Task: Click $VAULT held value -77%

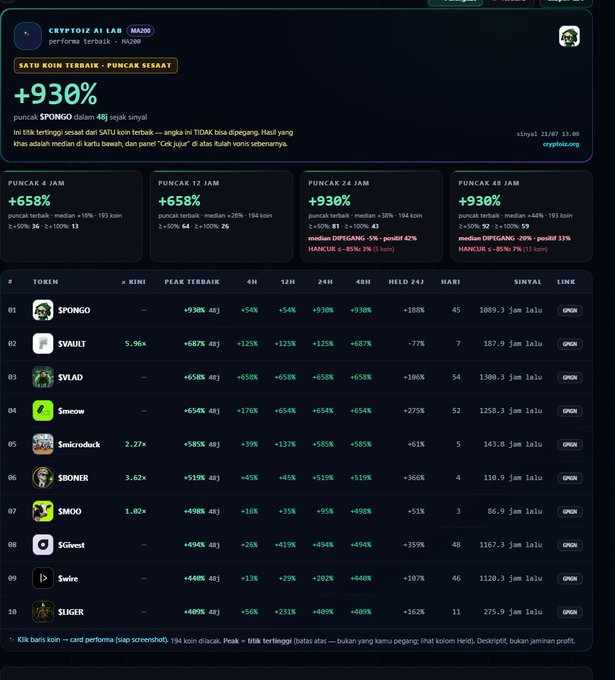Action: pyautogui.click(x=416, y=343)
